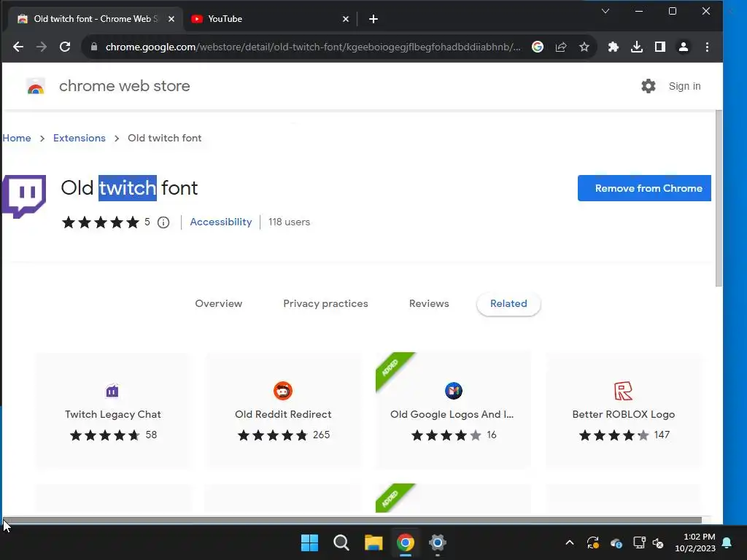Open Chrome three-dot menu
The image size is (747, 560).
(707, 47)
